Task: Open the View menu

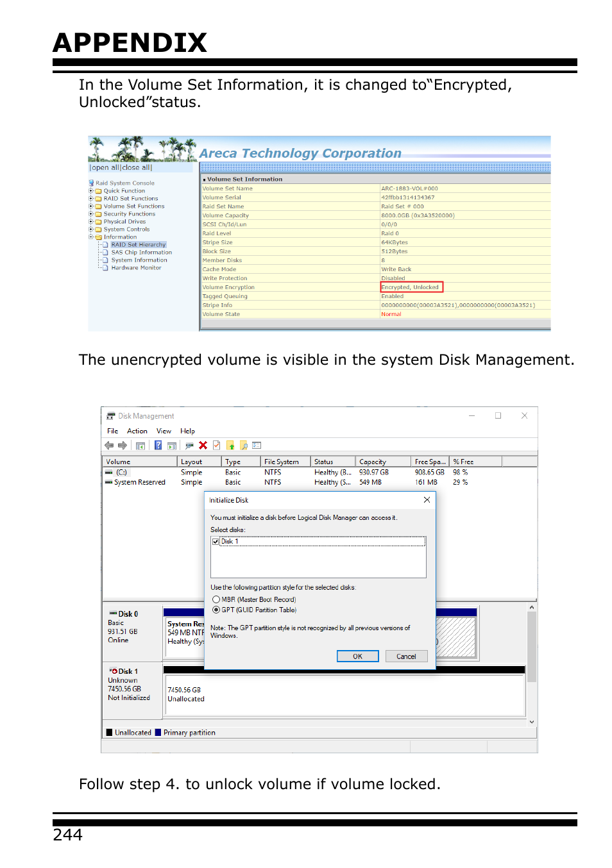Action: tap(164, 431)
